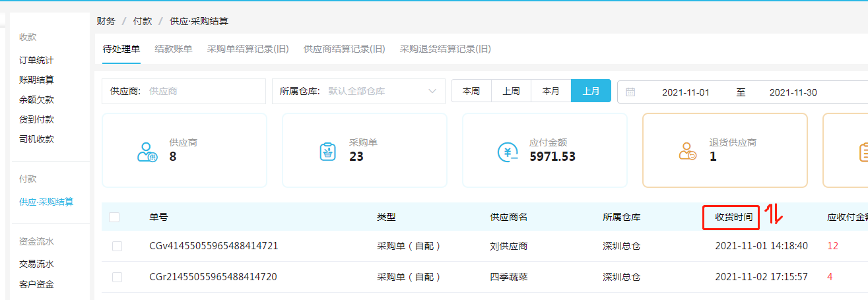This screenshot has width=868, height=300.
Task: Open the 所属仓库 dropdown arrow
Action: (x=432, y=91)
